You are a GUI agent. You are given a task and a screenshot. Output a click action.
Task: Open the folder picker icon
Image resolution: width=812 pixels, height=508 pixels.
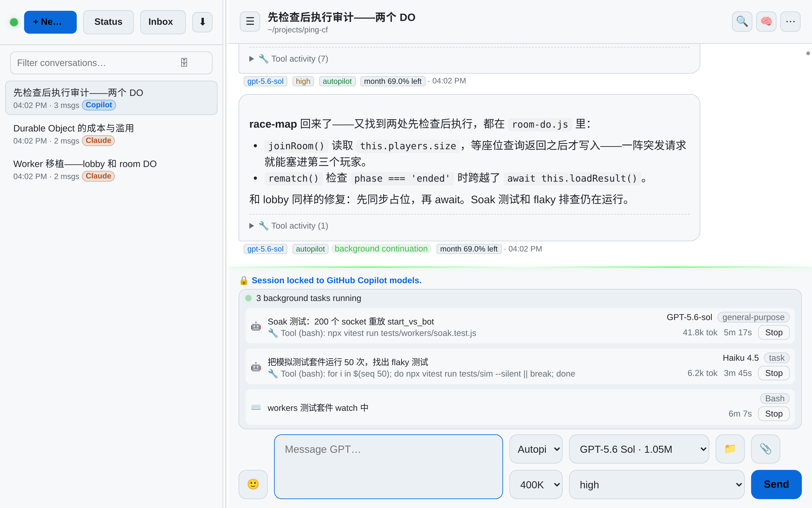tap(730, 449)
